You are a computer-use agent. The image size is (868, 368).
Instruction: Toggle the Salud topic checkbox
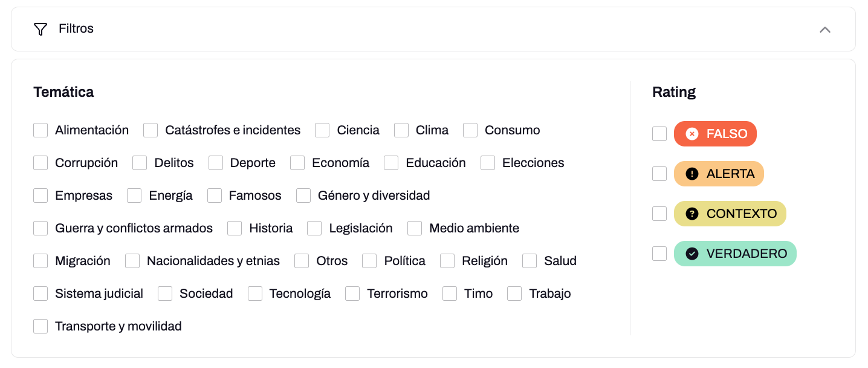[x=530, y=261]
